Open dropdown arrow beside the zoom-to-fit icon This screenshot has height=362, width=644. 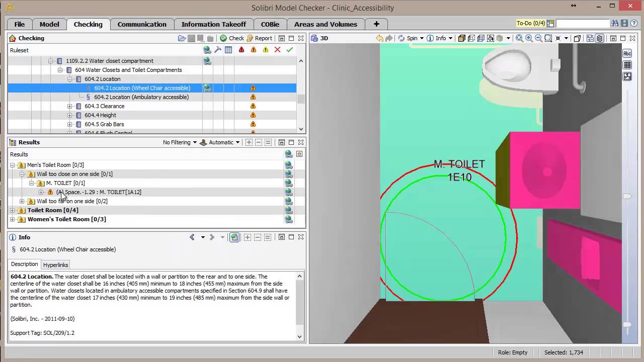click(x=566, y=38)
